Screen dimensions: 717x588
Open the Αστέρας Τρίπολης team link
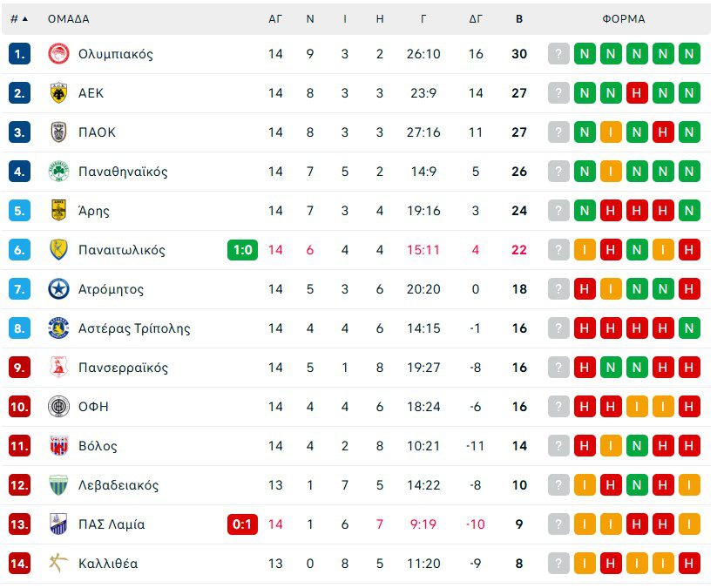pyautogui.click(x=134, y=328)
